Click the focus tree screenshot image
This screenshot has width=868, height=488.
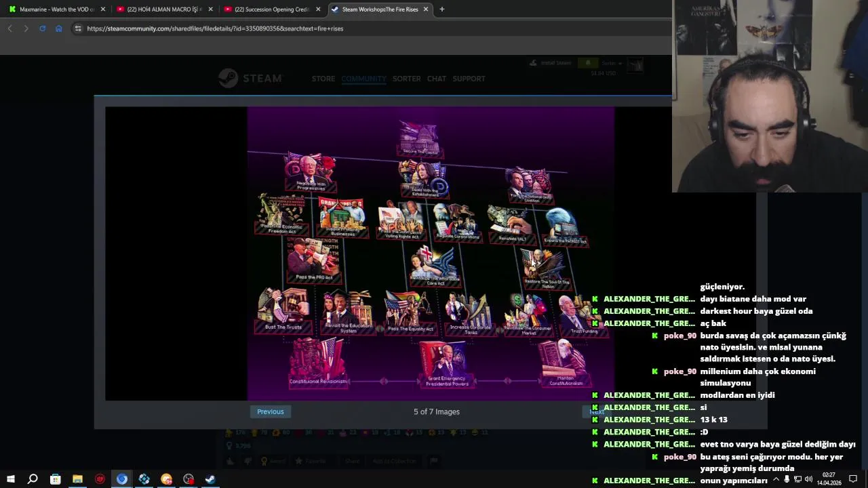[431, 253]
